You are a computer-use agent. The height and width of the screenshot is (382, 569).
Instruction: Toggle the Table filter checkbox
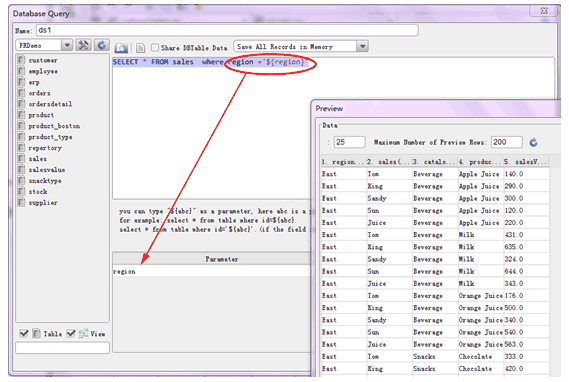point(24,333)
